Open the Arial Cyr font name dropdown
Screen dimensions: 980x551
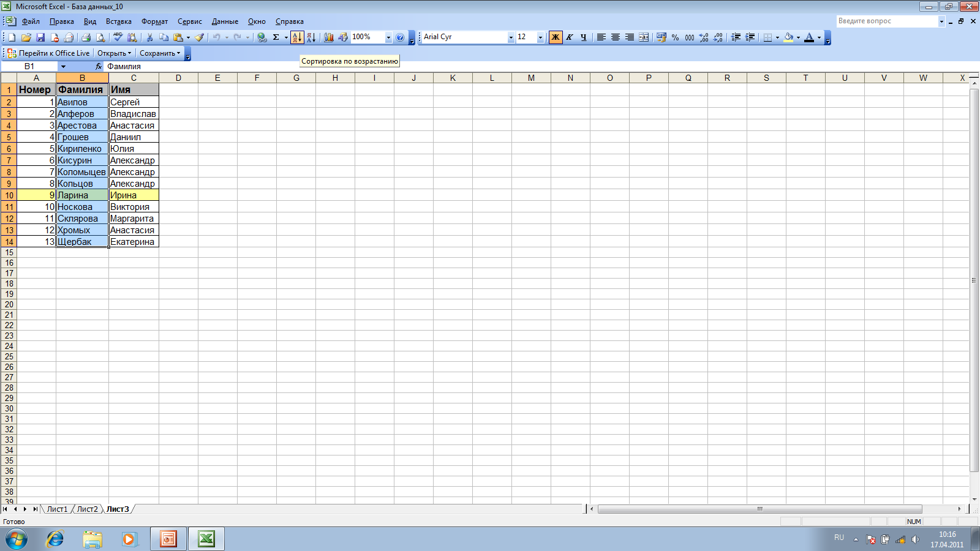coord(510,37)
